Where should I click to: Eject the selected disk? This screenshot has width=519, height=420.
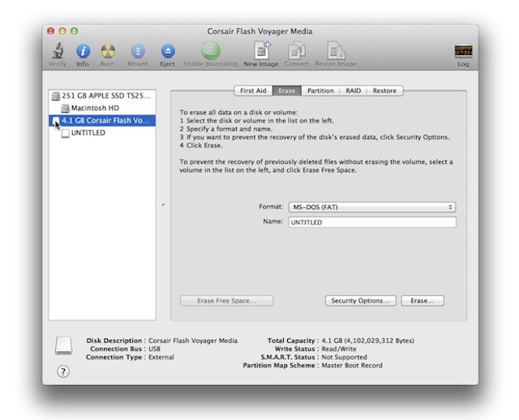[168, 51]
